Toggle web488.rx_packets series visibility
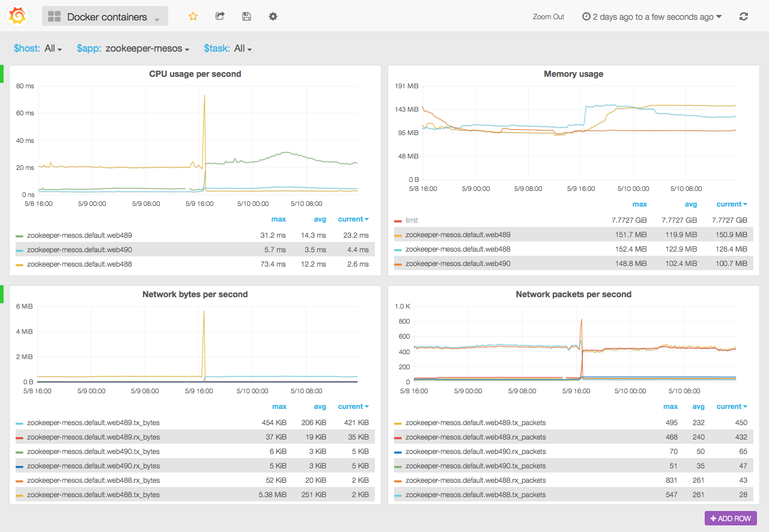Screen dimensions: 769x532 pyautogui.click(x=476, y=480)
